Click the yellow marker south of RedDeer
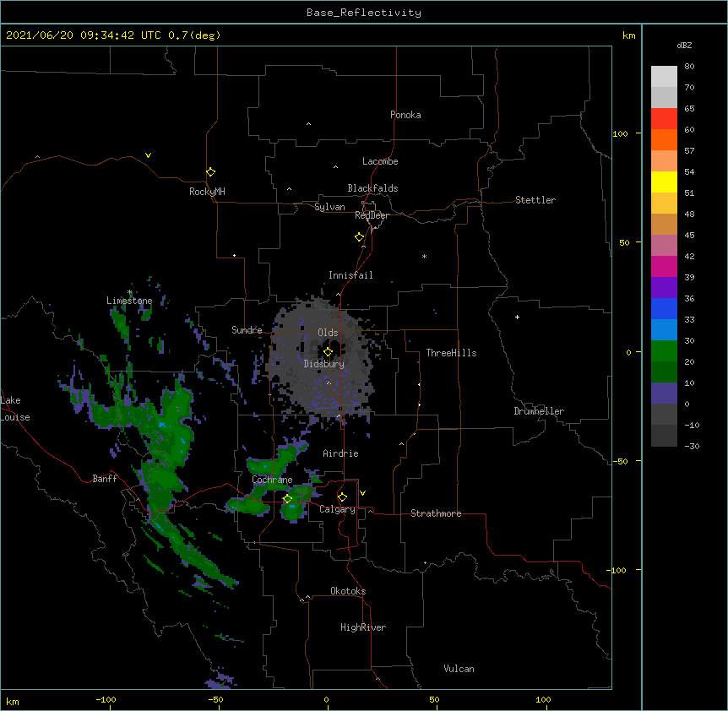The image size is (728, 711). (x=359, y=236)
